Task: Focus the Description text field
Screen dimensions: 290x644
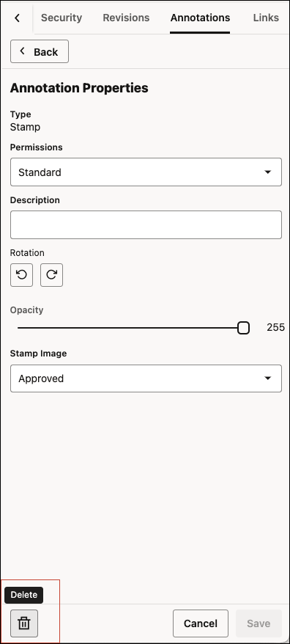Action: click(146, 224)
